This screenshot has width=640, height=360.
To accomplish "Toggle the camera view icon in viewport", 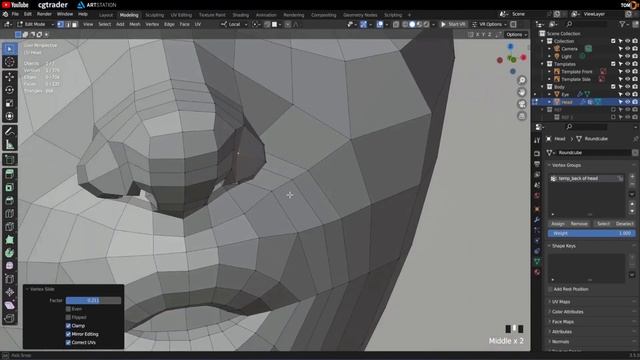I will [x=522, y=104].
